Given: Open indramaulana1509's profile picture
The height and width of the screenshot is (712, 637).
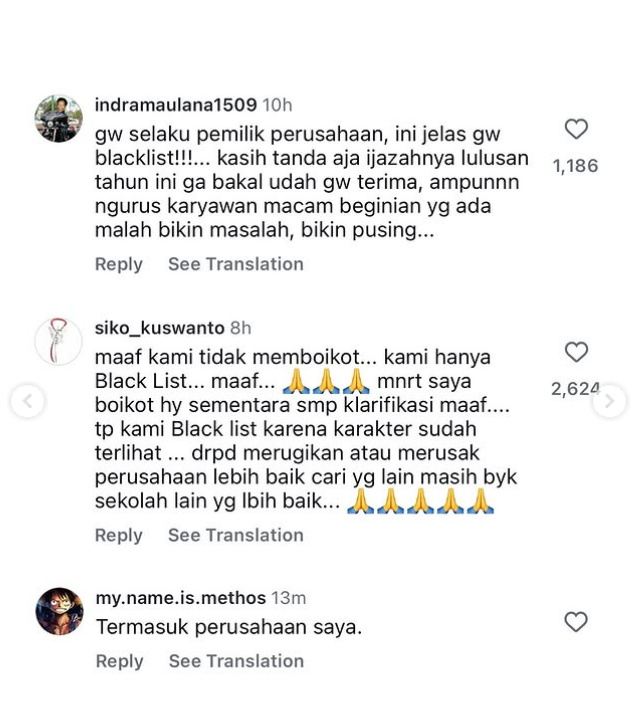Looking at the screenshot, I should point(59,119).
